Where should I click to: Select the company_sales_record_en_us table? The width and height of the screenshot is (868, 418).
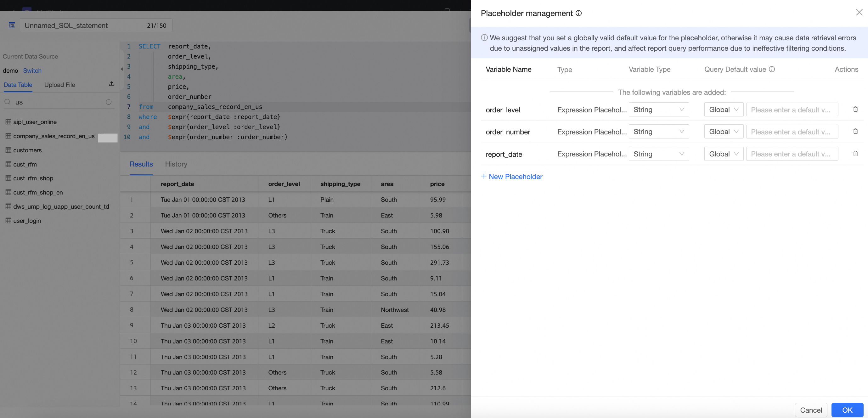(x=54, y=136)
